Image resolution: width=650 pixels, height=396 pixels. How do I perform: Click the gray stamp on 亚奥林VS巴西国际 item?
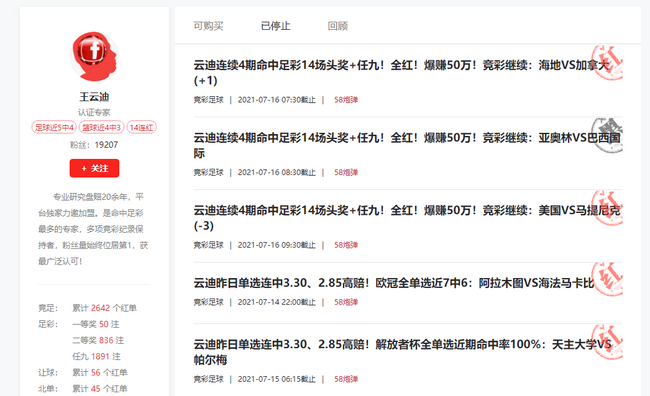(x=607, y=135)
